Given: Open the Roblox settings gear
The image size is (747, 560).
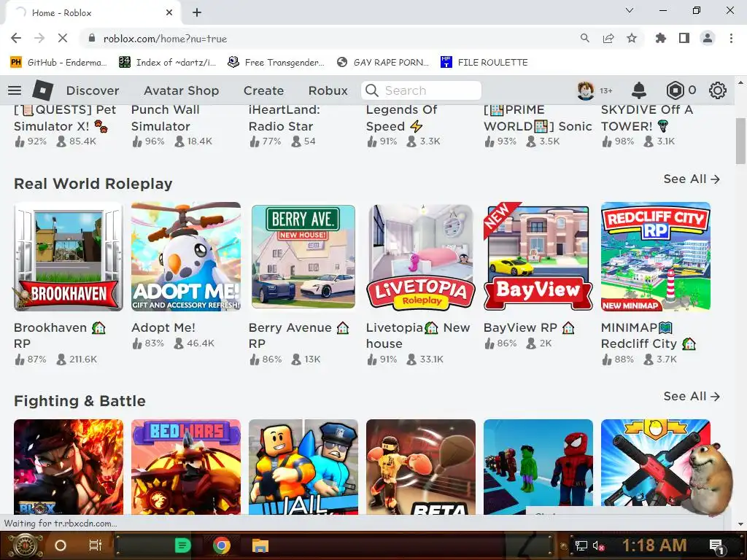Looking at the screenshot, I should (718, 90).
